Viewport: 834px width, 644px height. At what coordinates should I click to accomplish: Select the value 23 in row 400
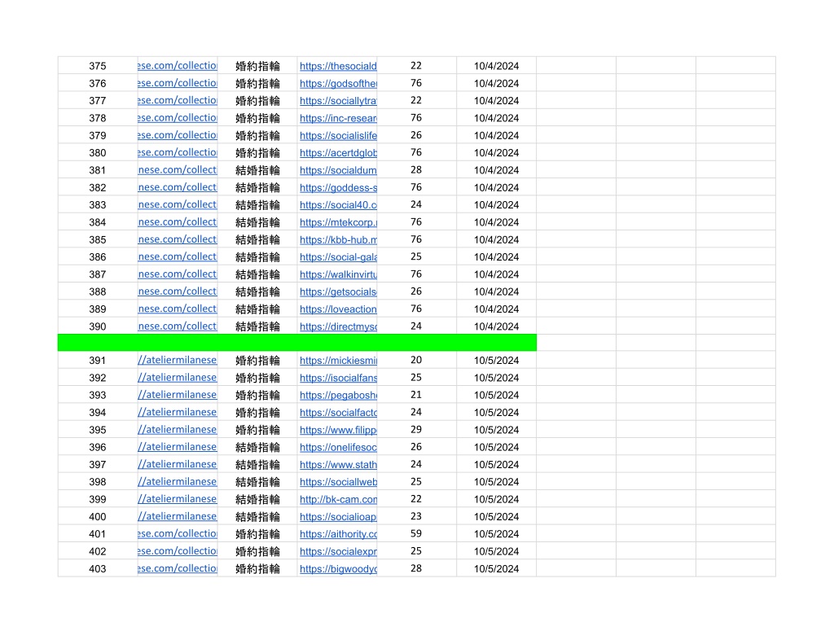(x=416, y=516)
